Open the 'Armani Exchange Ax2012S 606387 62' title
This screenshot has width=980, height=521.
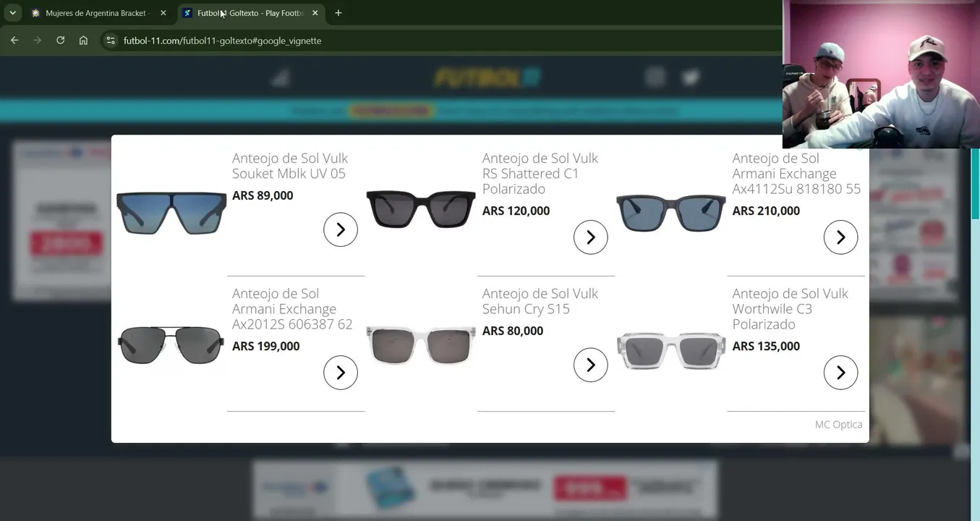coord(292,309)
